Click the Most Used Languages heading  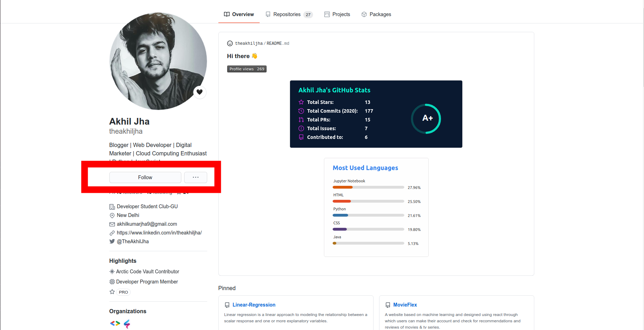(x=366, y=168)
